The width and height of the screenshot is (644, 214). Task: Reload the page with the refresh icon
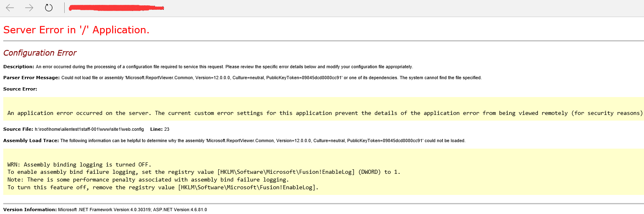point(49,8)
